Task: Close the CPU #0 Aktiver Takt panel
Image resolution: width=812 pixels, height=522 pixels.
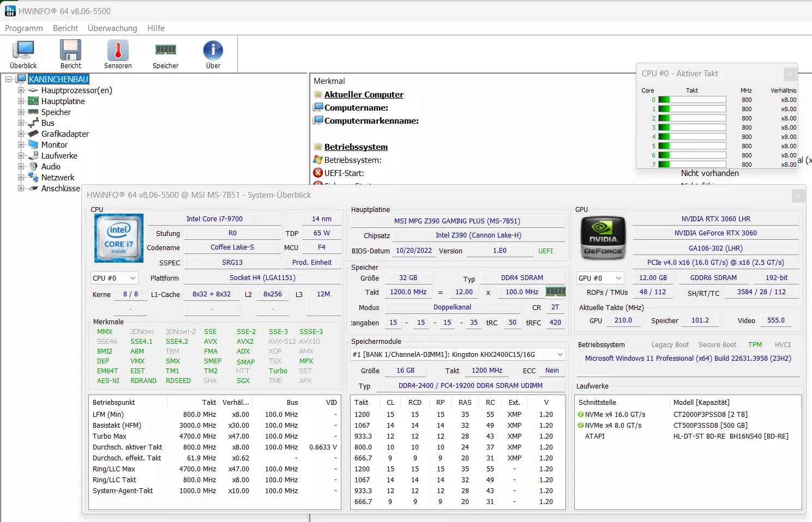Action: [x=790, y=74]
